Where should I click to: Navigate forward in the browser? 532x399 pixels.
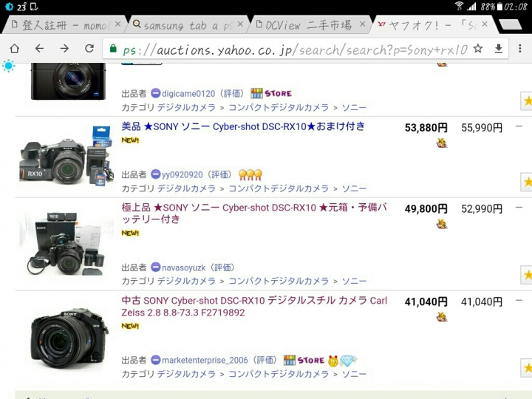pos(64,49)
